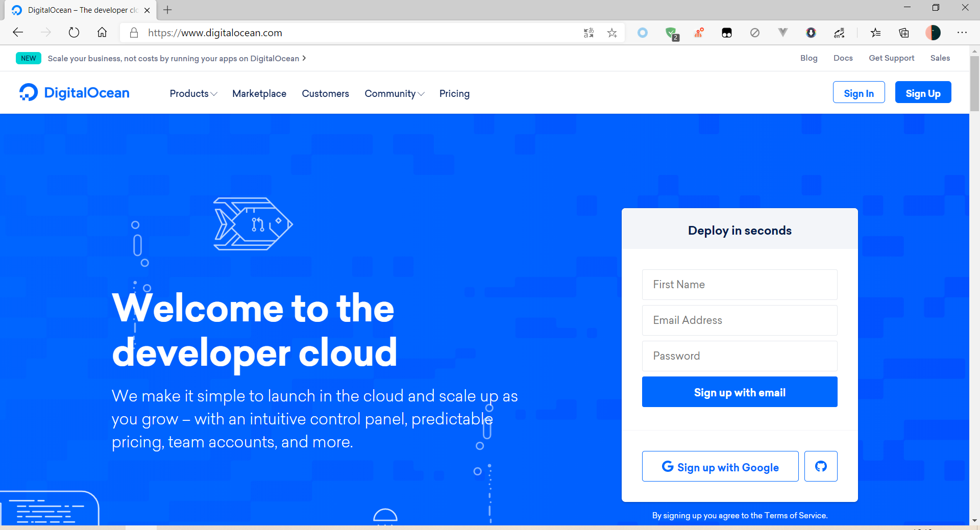980x530 pixels.
Task: Open the Customers nav item
Action: 326,93
